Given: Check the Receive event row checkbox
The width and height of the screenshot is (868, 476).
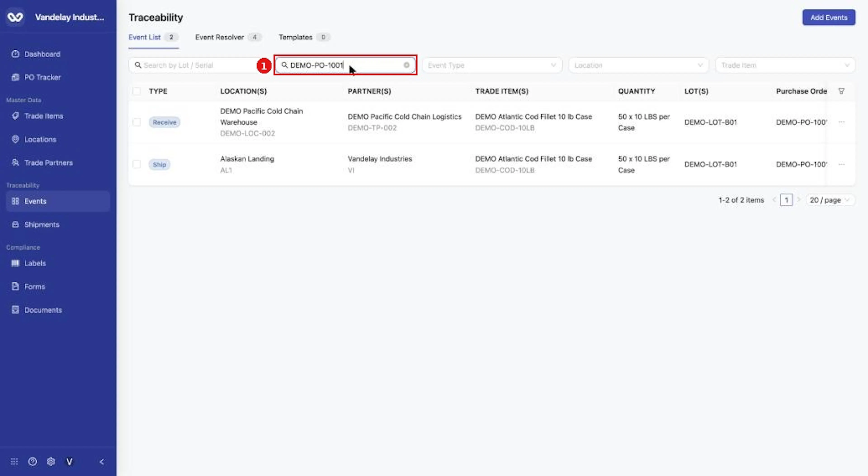Looking at the screenshot, I should (x=137, y=122).
